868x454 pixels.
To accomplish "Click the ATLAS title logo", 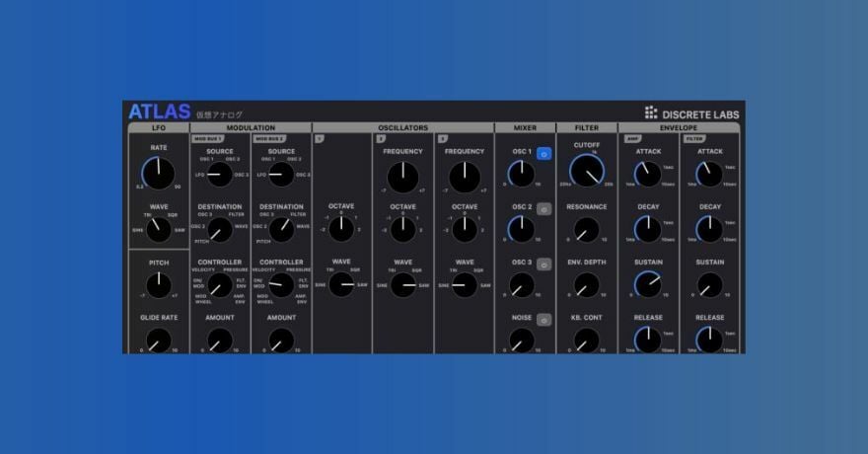I will click(160, 112).
